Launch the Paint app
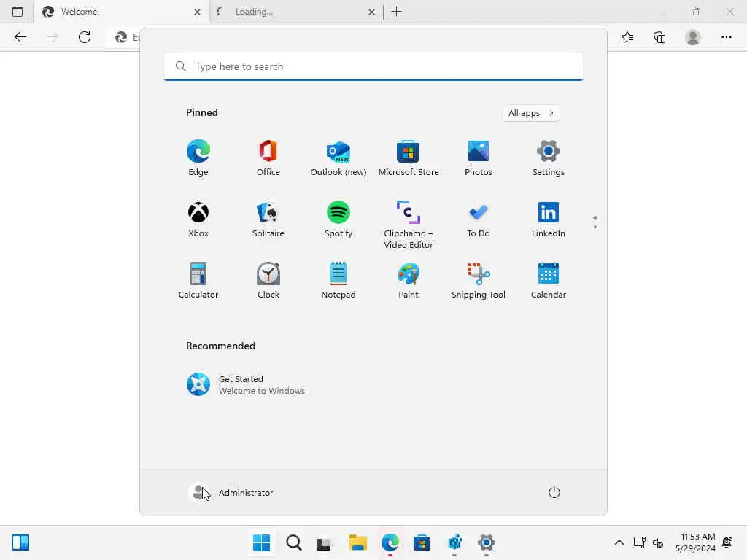 tap(409, 281)
